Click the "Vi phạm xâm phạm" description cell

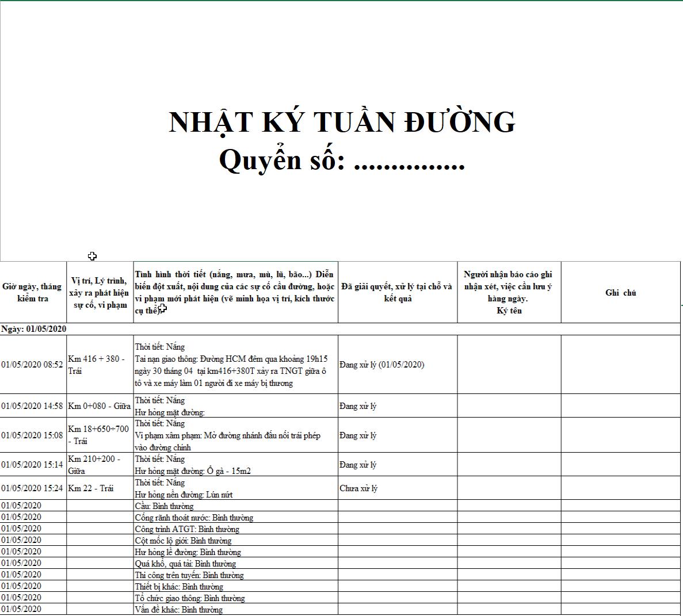(x=227, y=435)
